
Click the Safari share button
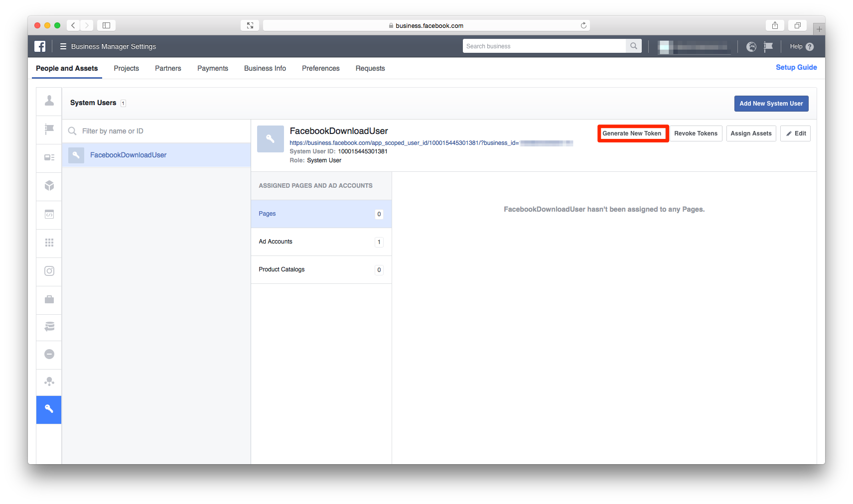pos(775,25)
